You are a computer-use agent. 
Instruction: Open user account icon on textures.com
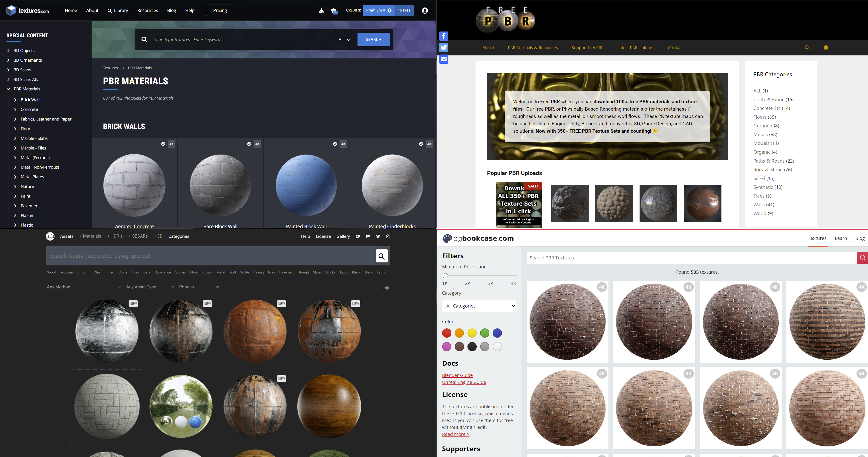[424, 10]
